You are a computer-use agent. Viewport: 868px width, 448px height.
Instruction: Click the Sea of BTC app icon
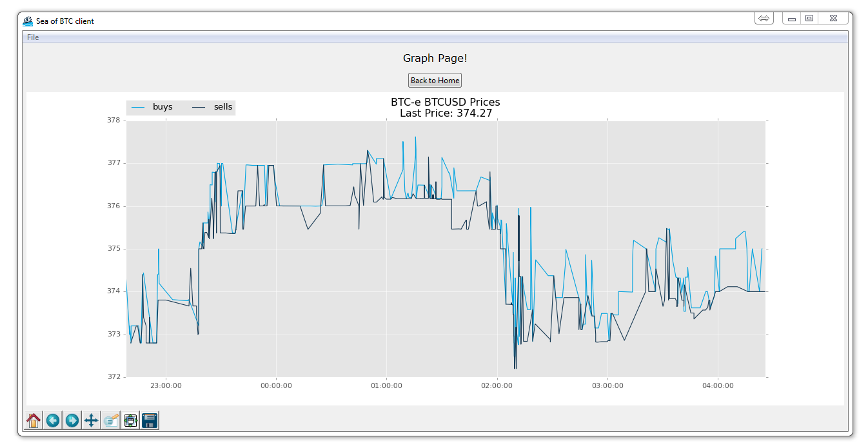(28, 21)
